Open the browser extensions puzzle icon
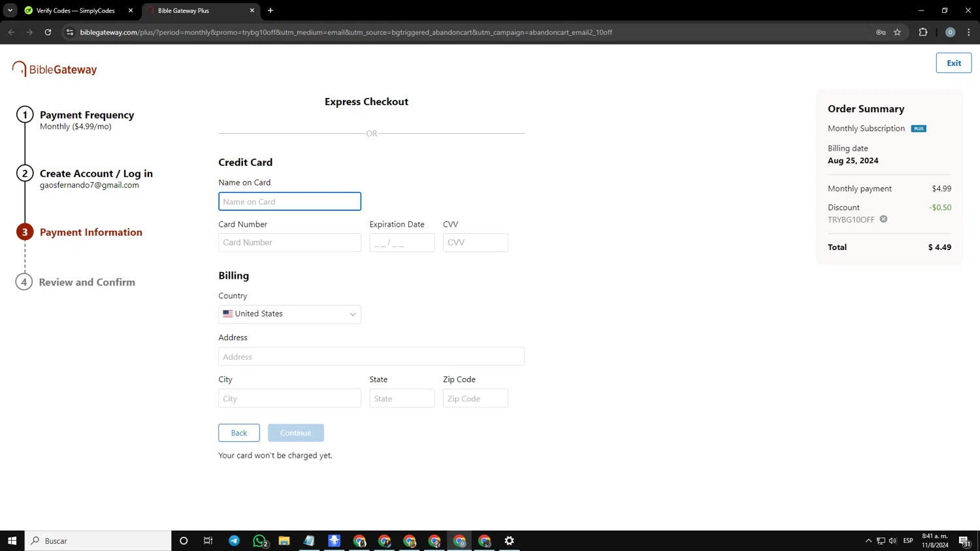 (x=923, y=32)
